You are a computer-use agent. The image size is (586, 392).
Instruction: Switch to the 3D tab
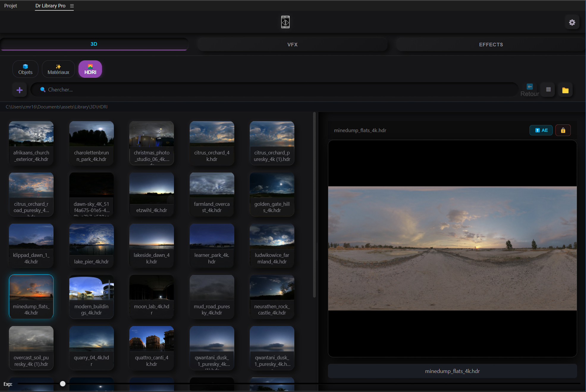pos(94,44)
